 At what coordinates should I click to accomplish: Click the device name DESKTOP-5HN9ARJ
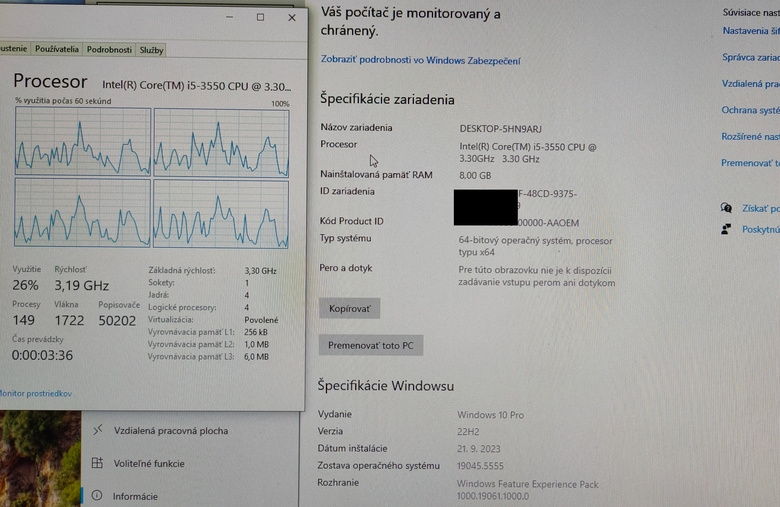[x=500, y=129]
